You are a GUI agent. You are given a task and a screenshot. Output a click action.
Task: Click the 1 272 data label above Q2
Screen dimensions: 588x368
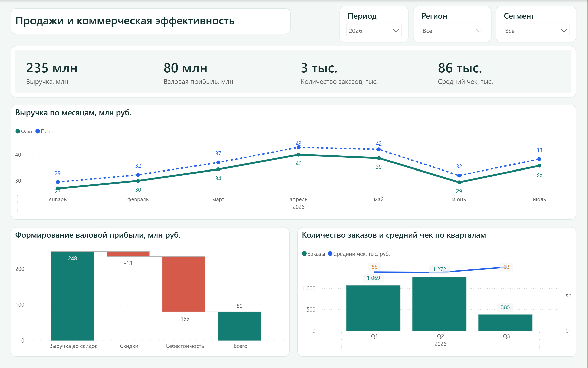pos(439,269)
